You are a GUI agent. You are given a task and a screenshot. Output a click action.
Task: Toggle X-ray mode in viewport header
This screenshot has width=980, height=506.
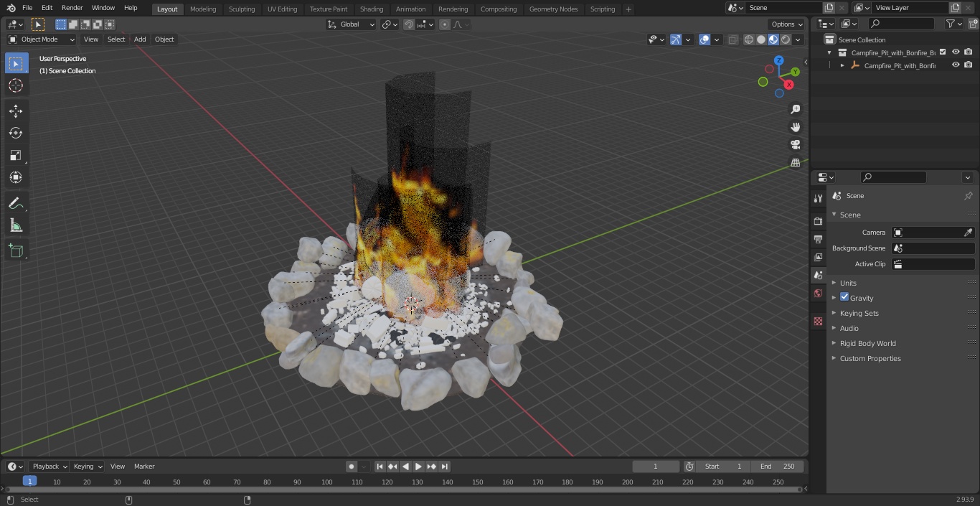pyautogui.click(x=732, y=39)
